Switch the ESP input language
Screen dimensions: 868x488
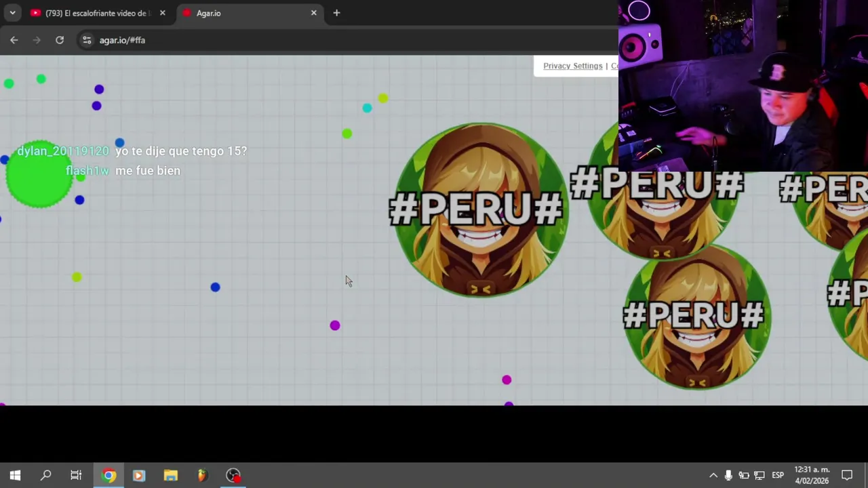(x=778, y=475)
